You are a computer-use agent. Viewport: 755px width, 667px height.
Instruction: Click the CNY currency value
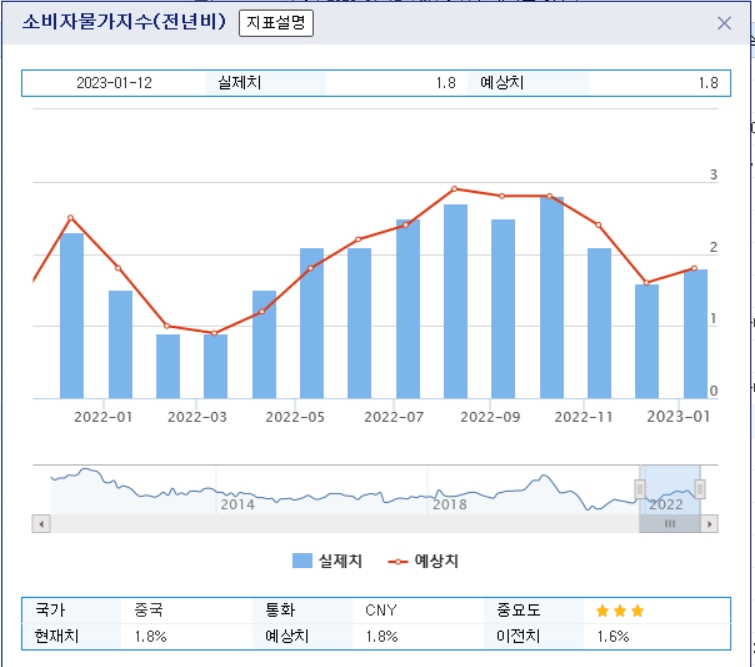click(x=381, y=610)
